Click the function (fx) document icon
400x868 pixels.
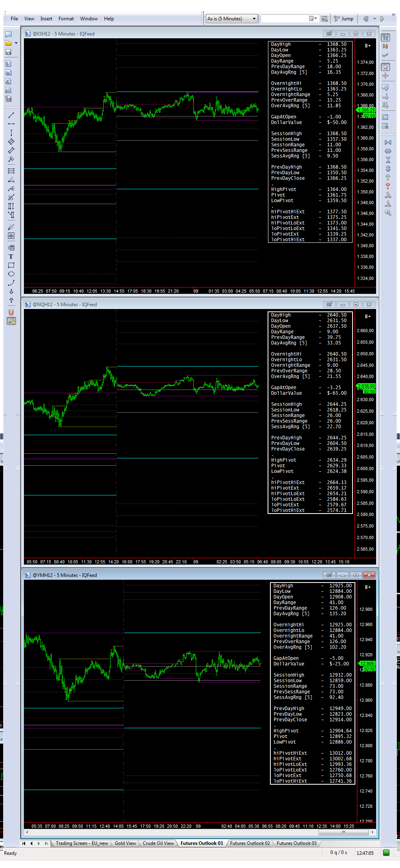point(8,81)
